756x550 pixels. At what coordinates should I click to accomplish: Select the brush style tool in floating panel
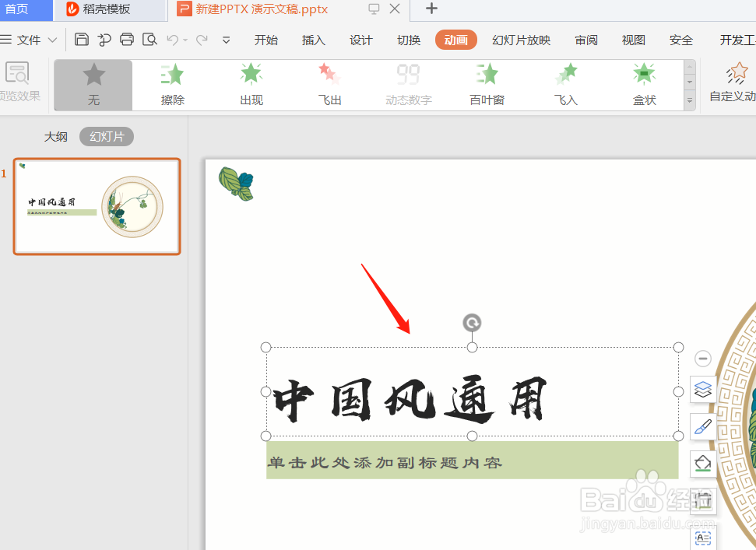702,426
